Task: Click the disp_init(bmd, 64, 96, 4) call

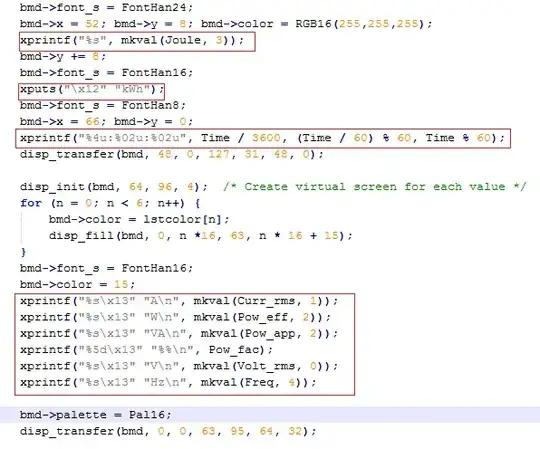Action: tap(114, 187)
